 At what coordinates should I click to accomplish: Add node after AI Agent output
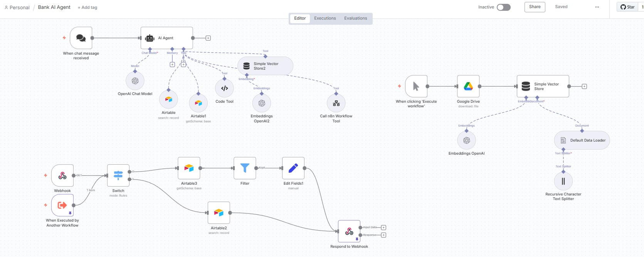click(208, 38)
